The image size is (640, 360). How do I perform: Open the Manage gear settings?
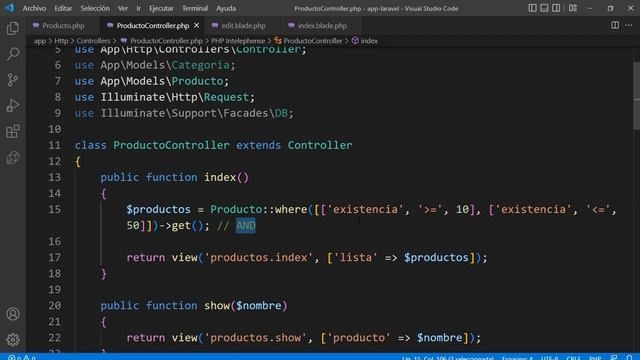coord(13,339)
